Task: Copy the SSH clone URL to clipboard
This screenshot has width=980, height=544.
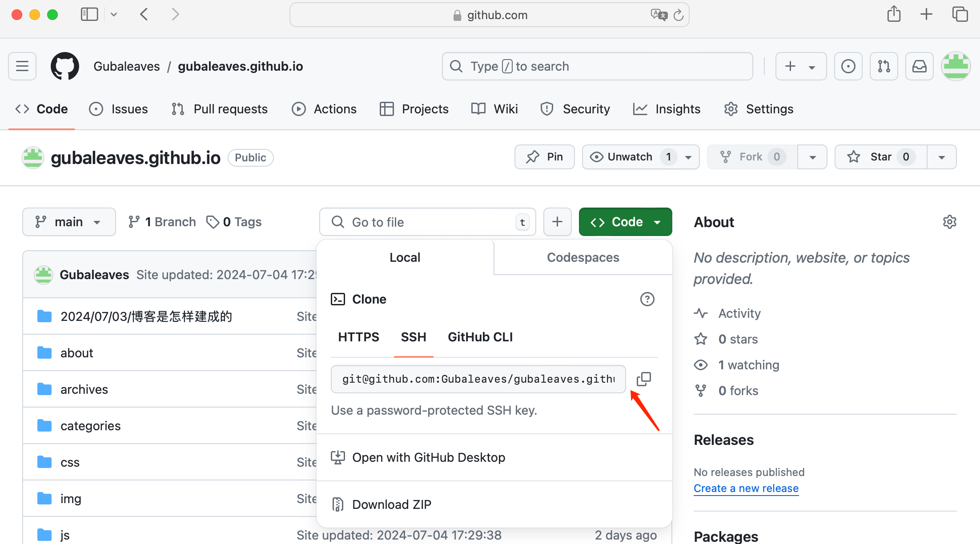Action: [643, 379]
